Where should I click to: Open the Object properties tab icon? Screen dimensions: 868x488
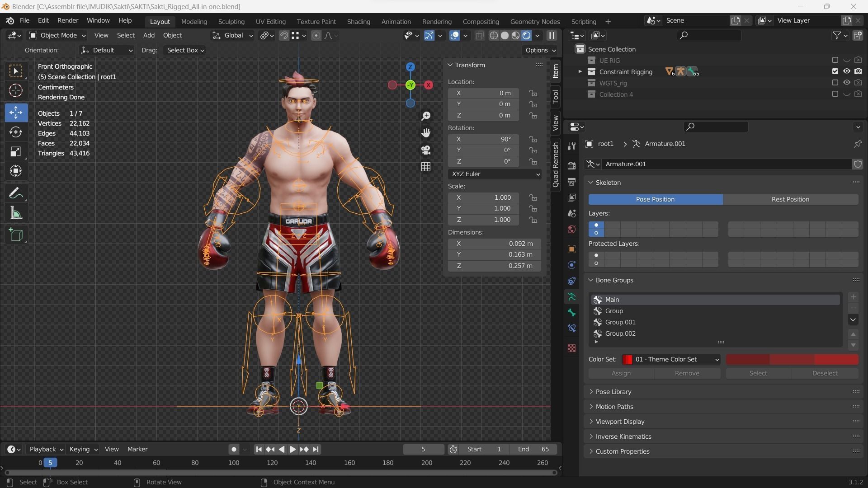pyautogui.click(x=572, y=249)
